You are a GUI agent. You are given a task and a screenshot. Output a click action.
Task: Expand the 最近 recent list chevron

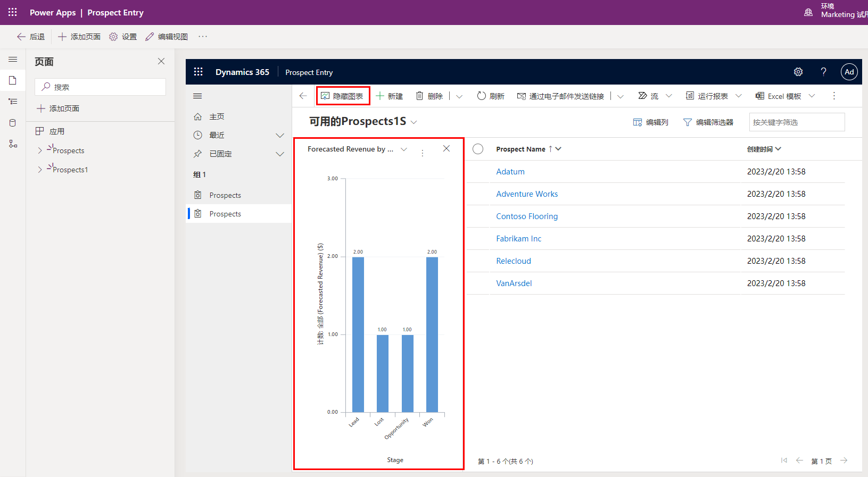280,136
